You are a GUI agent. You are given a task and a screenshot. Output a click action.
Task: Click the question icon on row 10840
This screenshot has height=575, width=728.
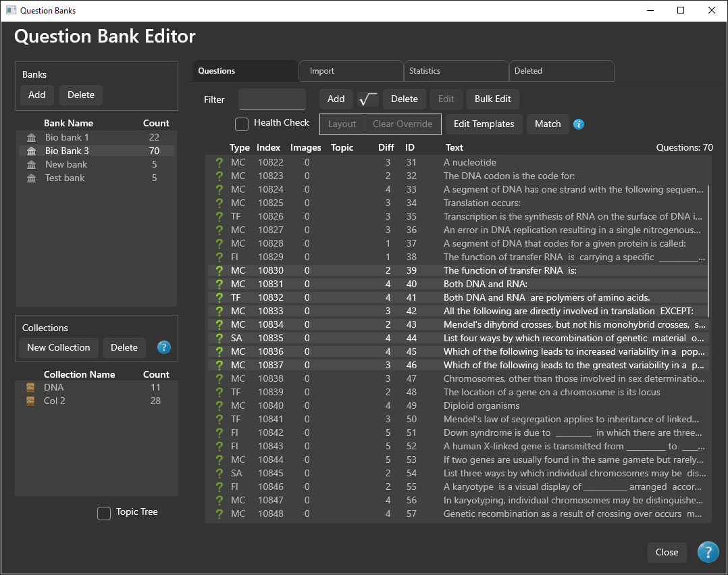219,405
